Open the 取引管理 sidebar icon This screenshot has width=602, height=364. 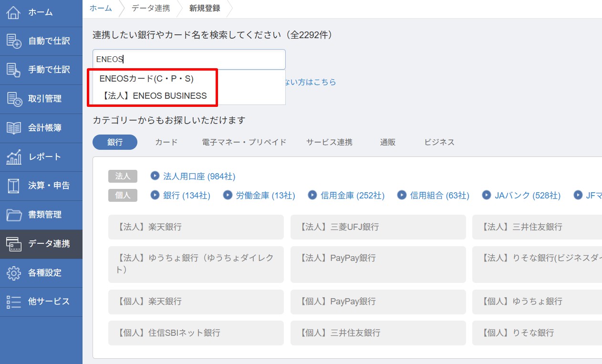point(13,99)
